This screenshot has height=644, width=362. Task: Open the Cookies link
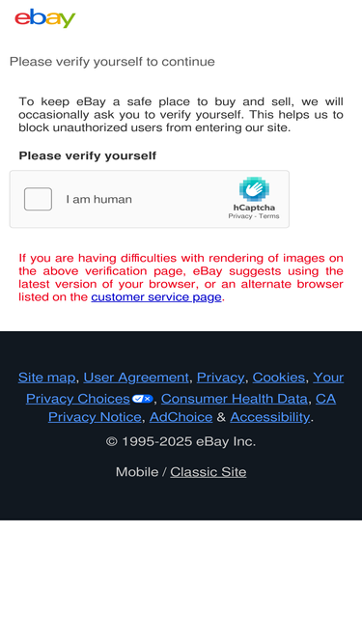pyautogui.click(x=278, y=378)
